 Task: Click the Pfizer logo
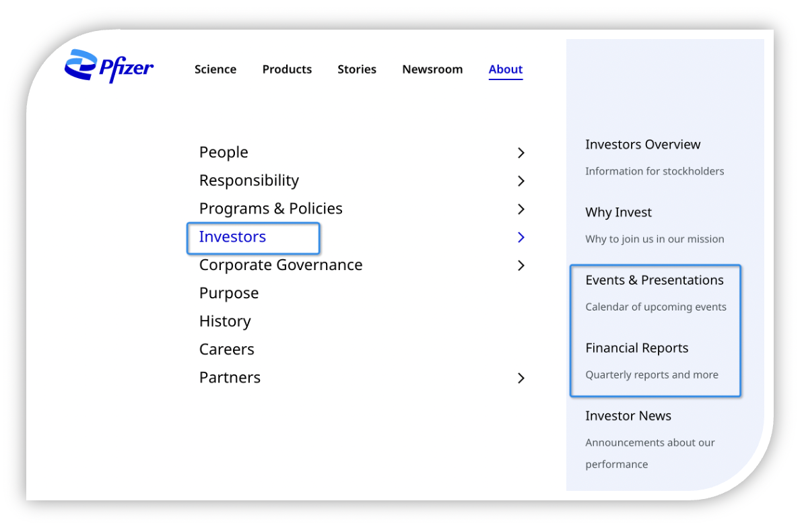[109, 66]
